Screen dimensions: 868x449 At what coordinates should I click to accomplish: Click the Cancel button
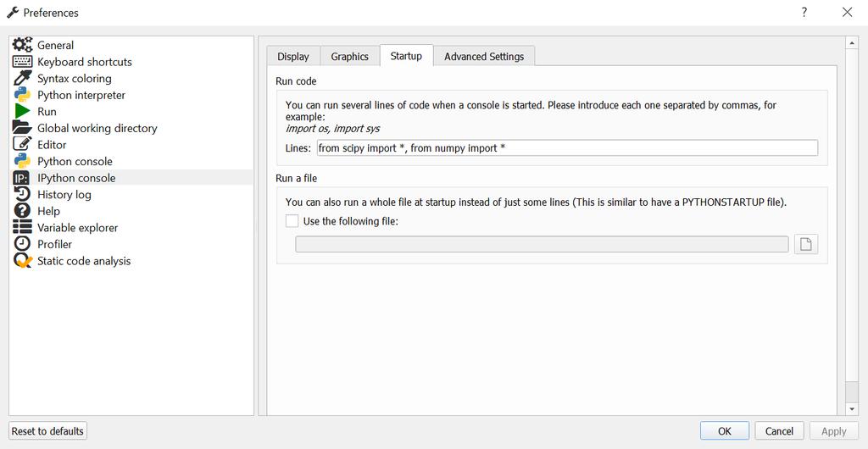tap(780, 431)
